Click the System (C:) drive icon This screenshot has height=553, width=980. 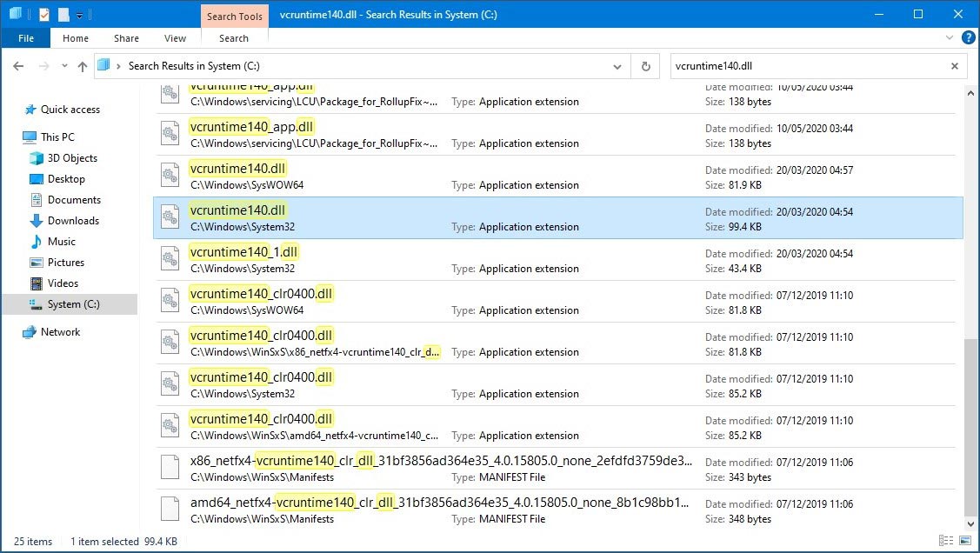coord(37,303)
